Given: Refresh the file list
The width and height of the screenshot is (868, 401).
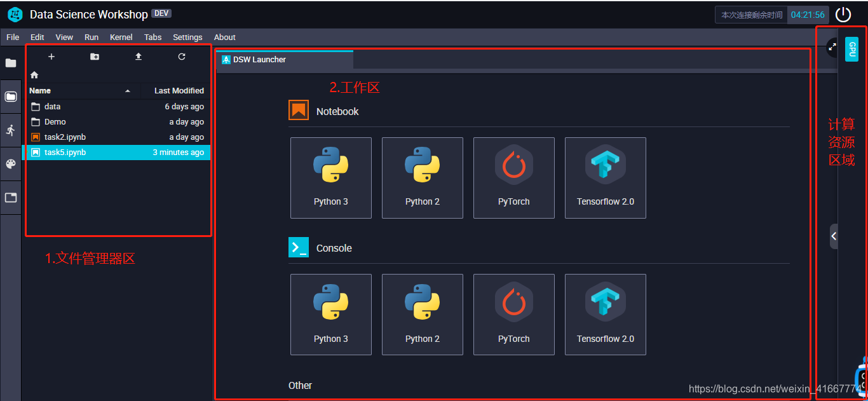Looking at the screenshot, I should click(182, 57).
